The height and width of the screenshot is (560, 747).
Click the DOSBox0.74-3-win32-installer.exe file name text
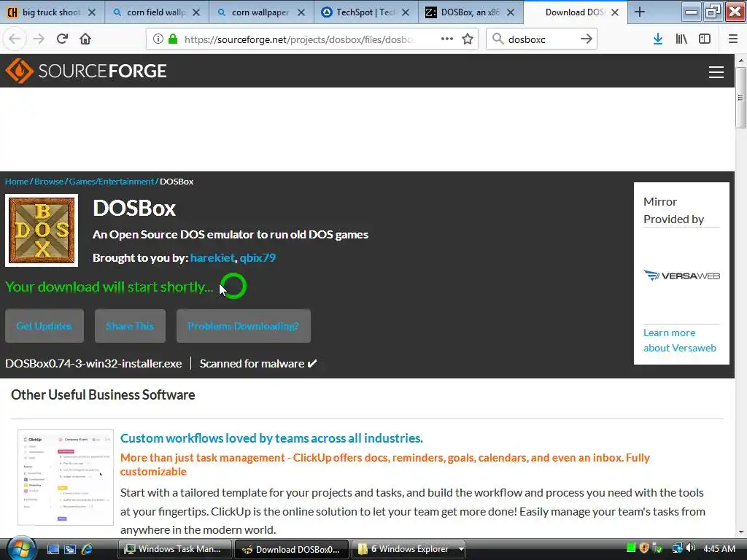[x=93, y=363]
